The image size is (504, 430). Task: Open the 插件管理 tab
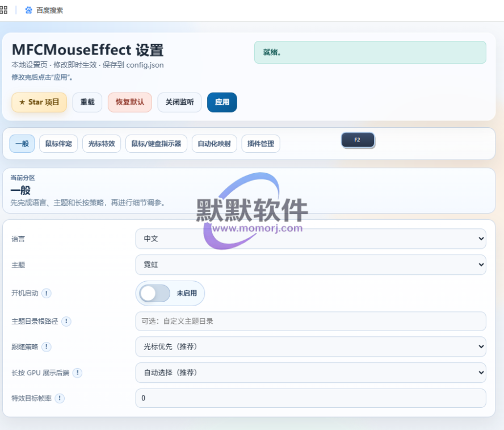tap(261, 144)
